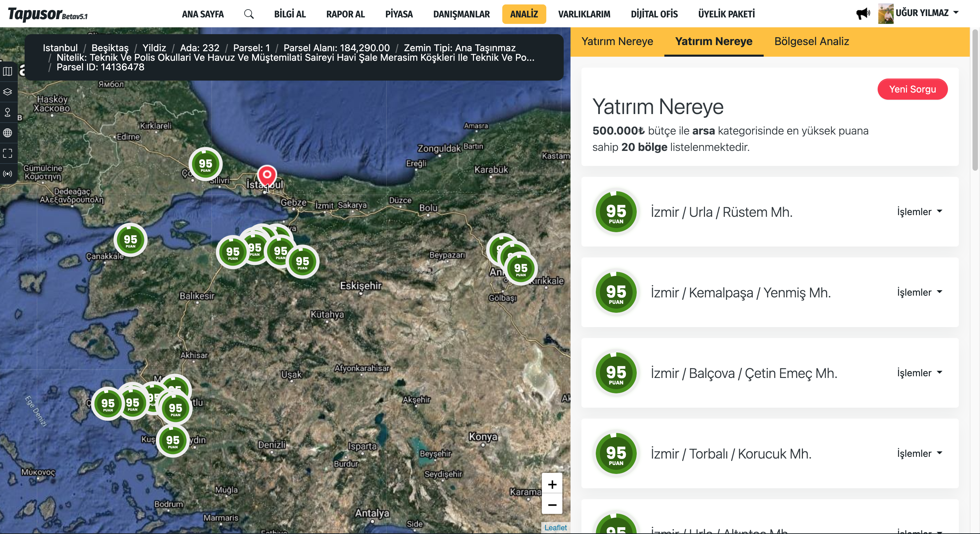
Task: Open the announcements megaphone icon
Action: click(x=863, y=14)
